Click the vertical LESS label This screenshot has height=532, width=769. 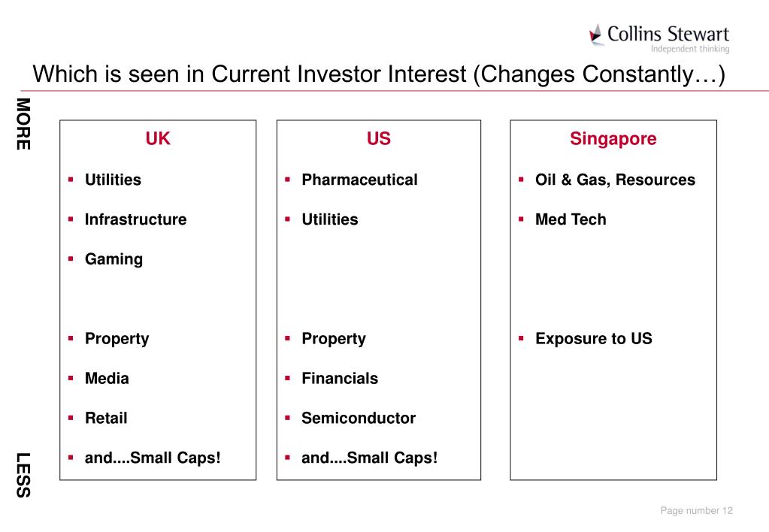(23, 475)
